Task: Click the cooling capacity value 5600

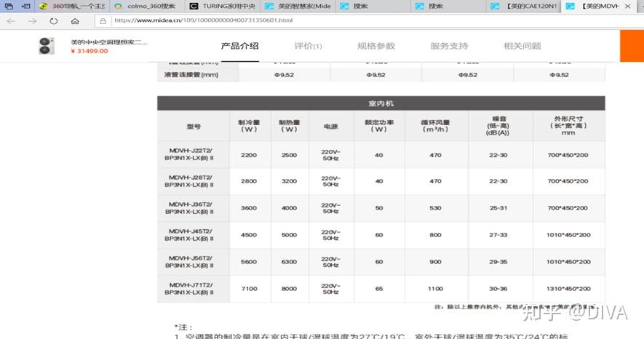Action: 249,262
